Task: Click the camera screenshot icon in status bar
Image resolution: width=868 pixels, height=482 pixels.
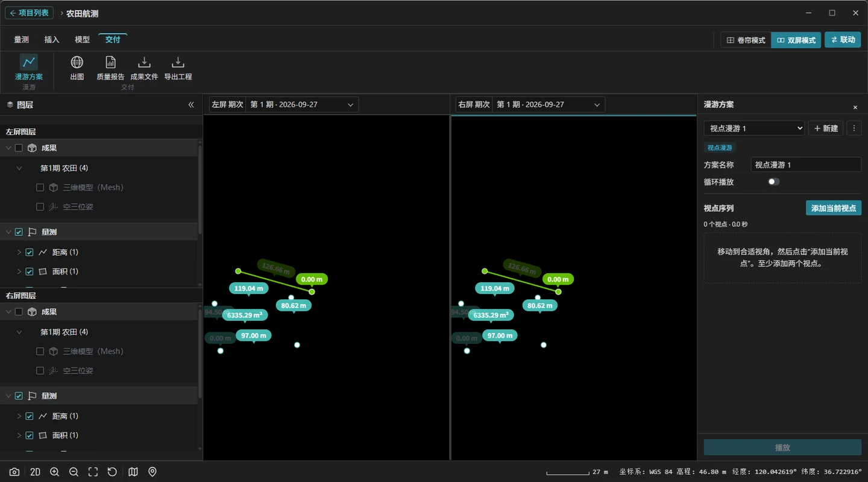Action: [14, 472]
